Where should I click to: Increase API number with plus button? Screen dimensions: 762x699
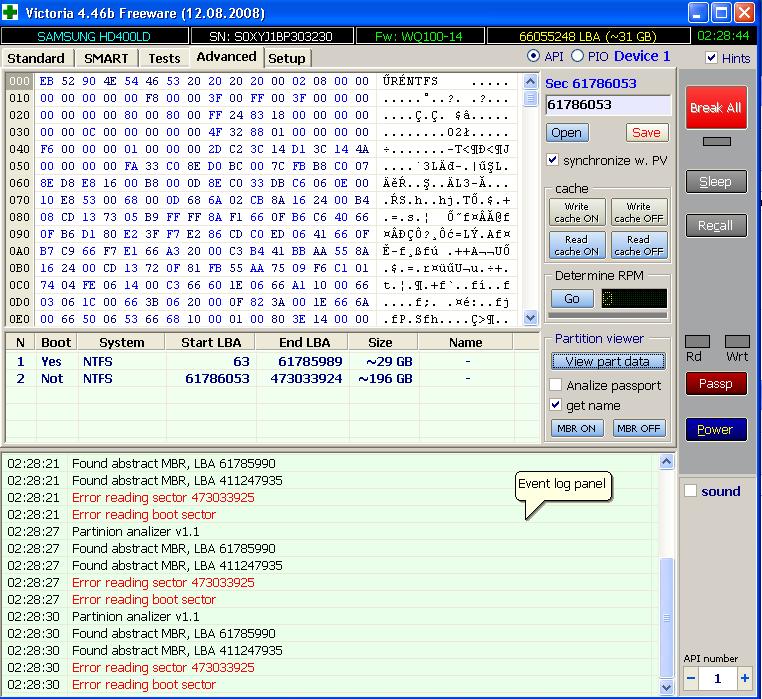coord(745,678)
